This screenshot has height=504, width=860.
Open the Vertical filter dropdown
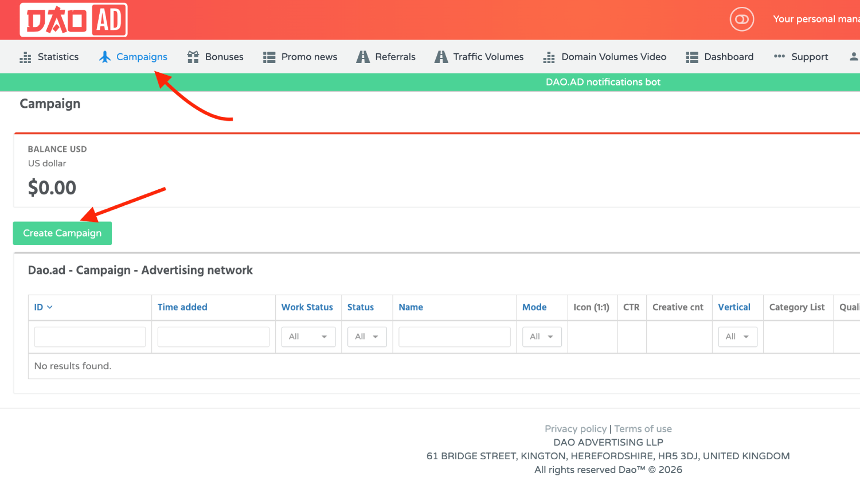(738, 337)
